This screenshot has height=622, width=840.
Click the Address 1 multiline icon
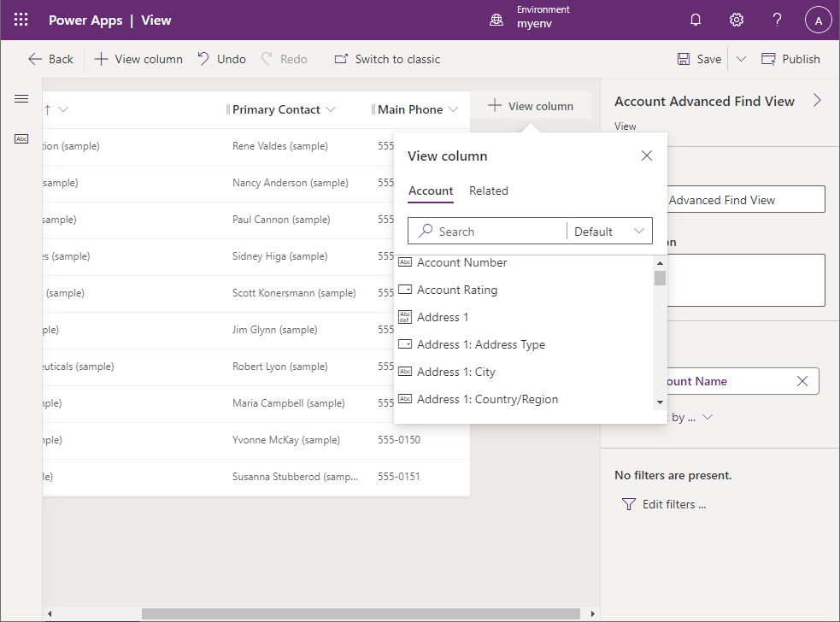[405, 317]
